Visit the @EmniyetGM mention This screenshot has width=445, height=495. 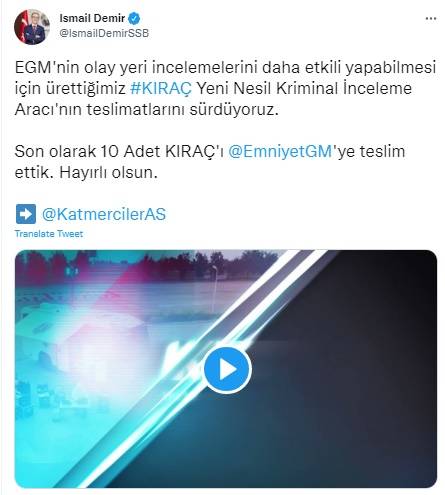(x=280, y=151)
